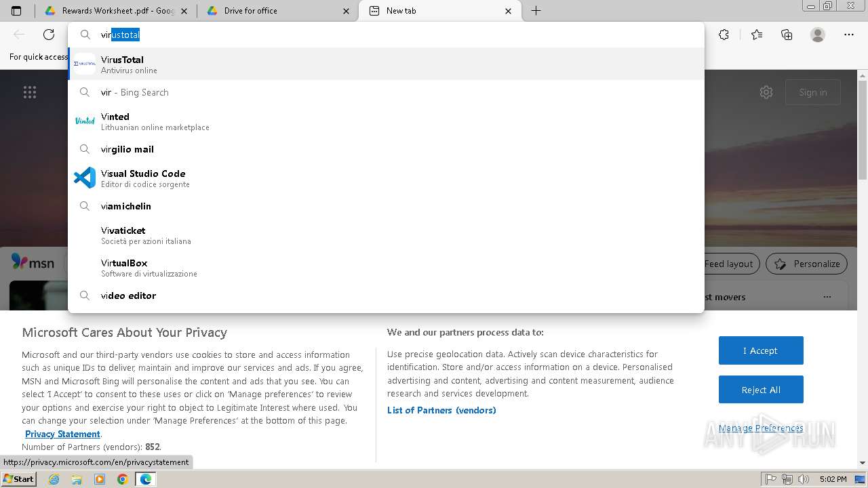Open the movers card ellipsis menu
Image resolution: width=868 pixels, height=488 pixels.
pyautogui.click(x=827, y=297)
